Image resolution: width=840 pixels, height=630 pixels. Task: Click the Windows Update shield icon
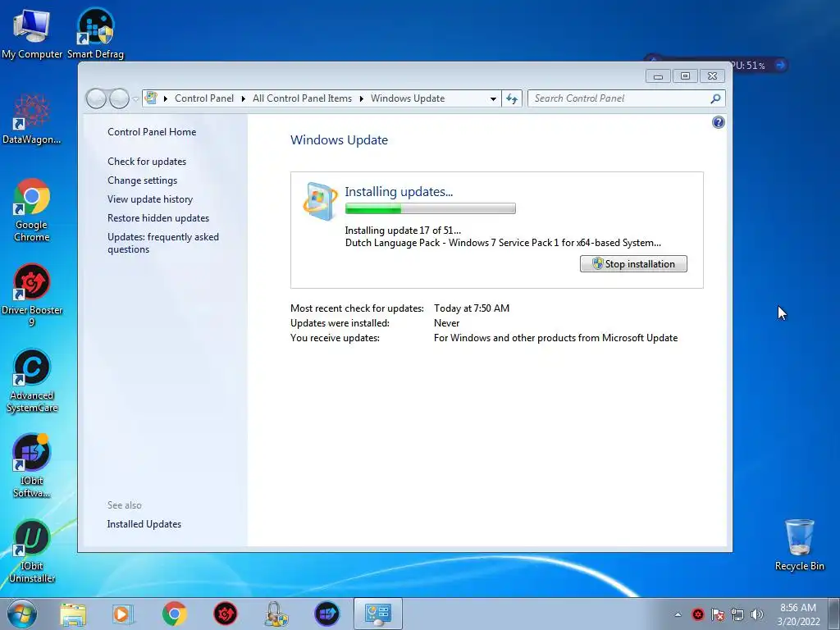(320, 202)
